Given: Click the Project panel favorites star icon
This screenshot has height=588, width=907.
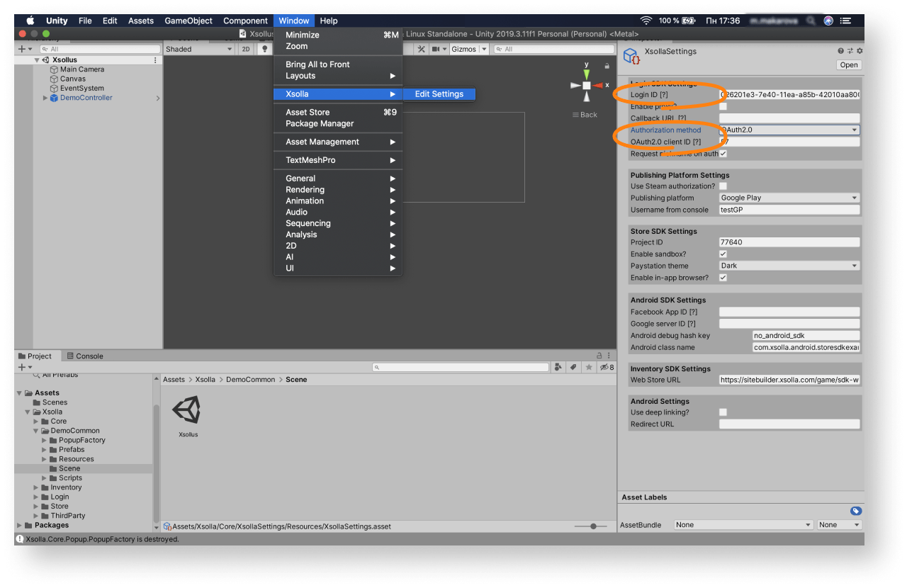Looking at the screenshot, I should (587, 367).
